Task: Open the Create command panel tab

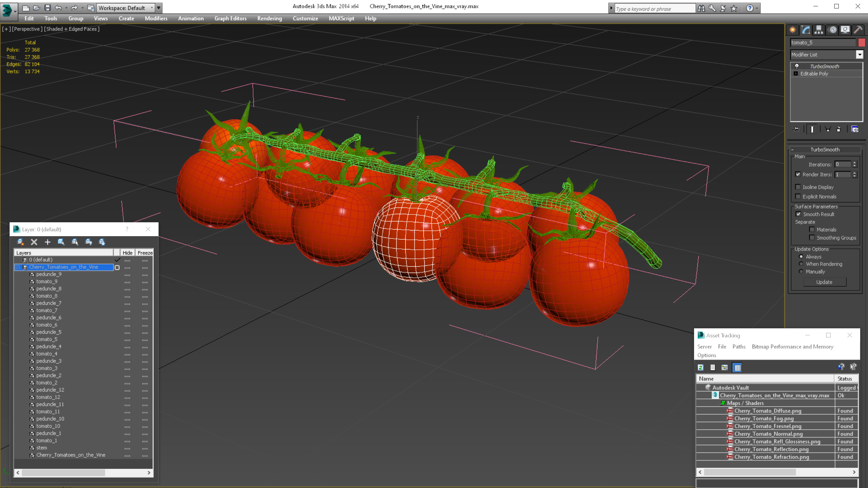Action: [793, 30]
